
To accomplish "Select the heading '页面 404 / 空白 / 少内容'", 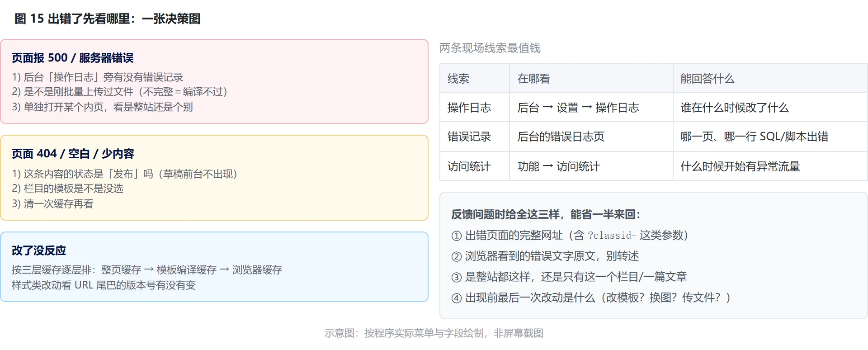I will click(x=73, y=154).
